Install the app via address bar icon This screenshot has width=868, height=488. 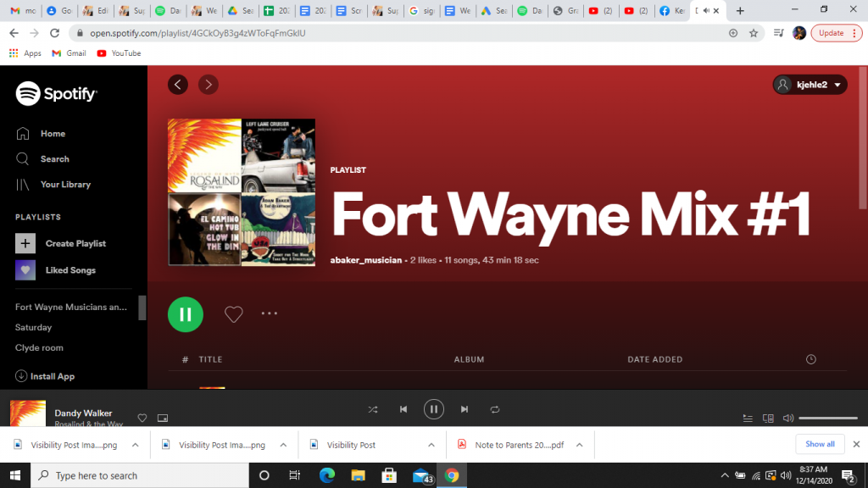coord(733,33)
